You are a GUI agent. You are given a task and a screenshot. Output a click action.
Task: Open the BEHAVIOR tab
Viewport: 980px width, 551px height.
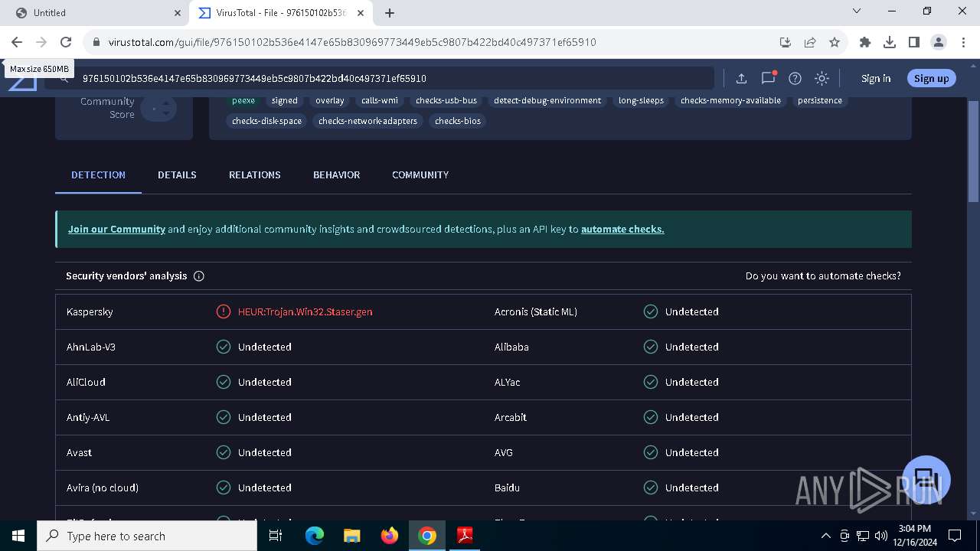336,174
